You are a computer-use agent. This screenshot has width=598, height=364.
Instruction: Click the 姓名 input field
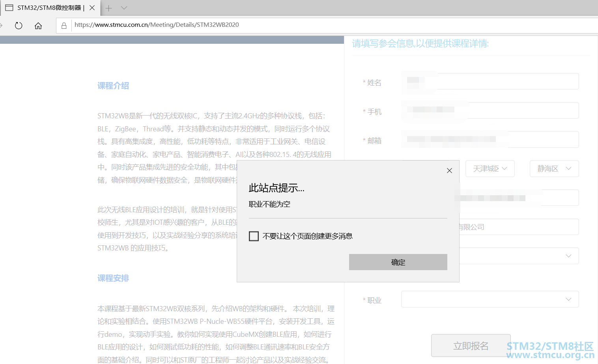pos(490,81)
